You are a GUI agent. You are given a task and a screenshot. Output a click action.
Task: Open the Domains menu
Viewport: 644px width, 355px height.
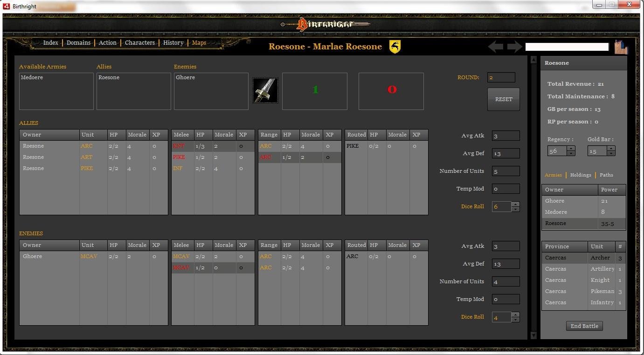coord(78,43)
